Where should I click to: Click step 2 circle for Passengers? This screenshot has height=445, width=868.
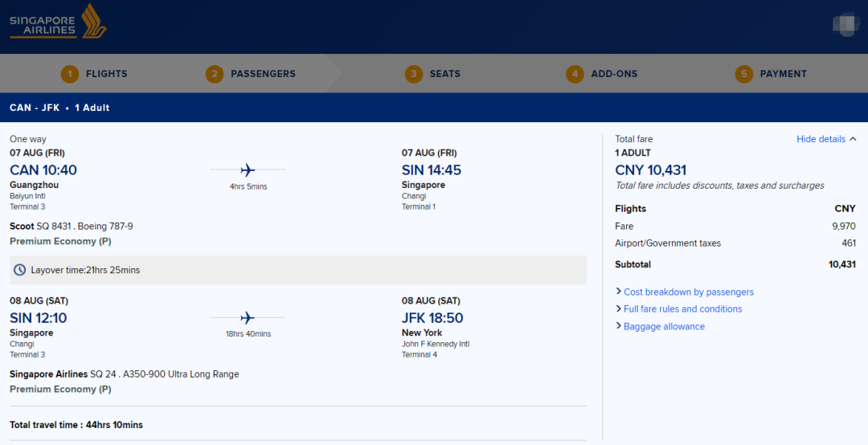[215, 74]
